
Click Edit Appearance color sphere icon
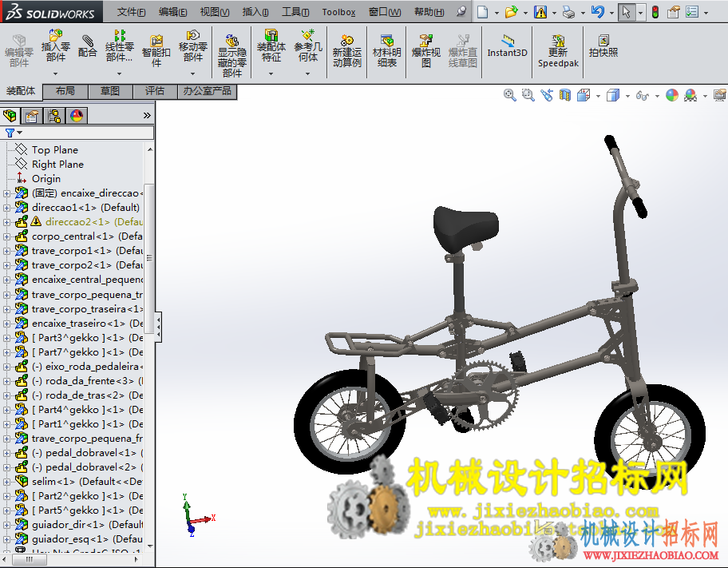coord(672,95)
